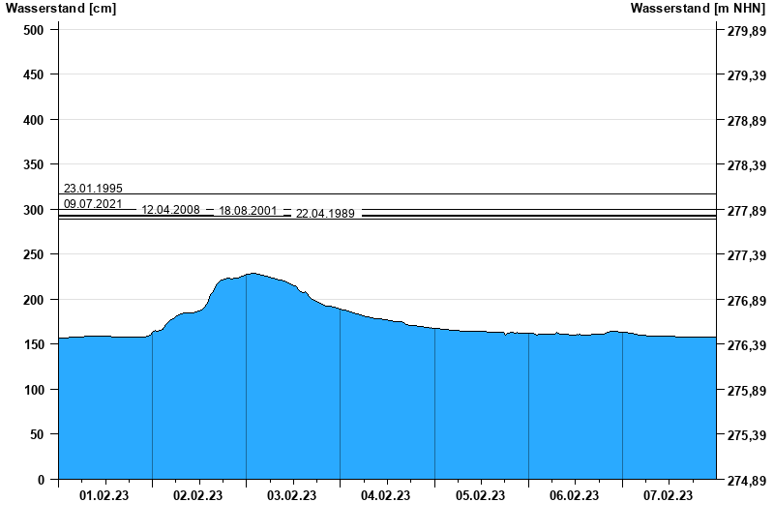The image size is (774, 532).
Task: Select the 250 tick on the cm axis
Action: click(34, 254)
